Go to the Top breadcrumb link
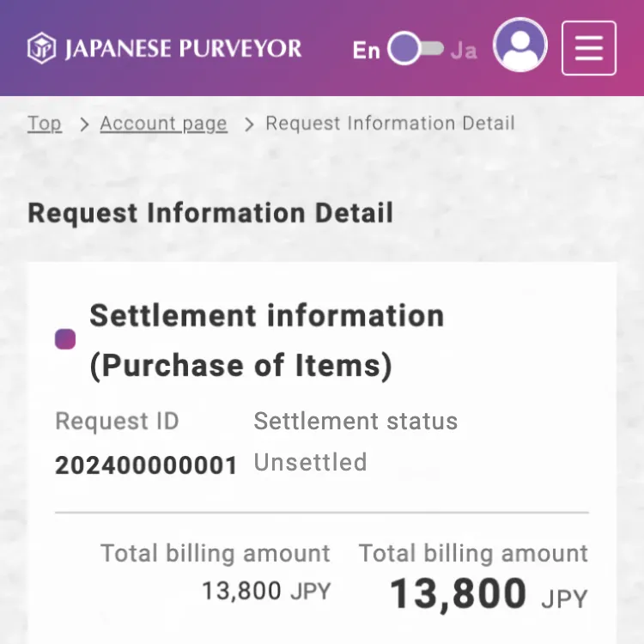 tap(45, 124)
